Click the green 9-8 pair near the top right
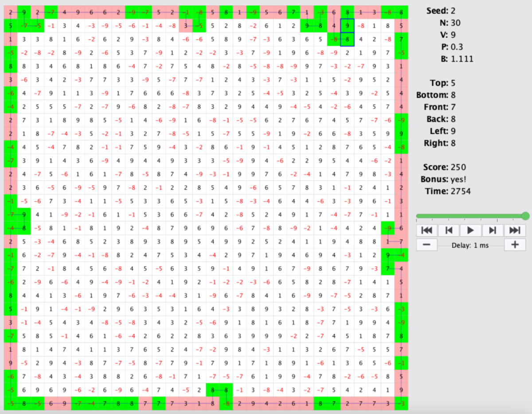This screenshot has width=532, height=414. (314, 25)
